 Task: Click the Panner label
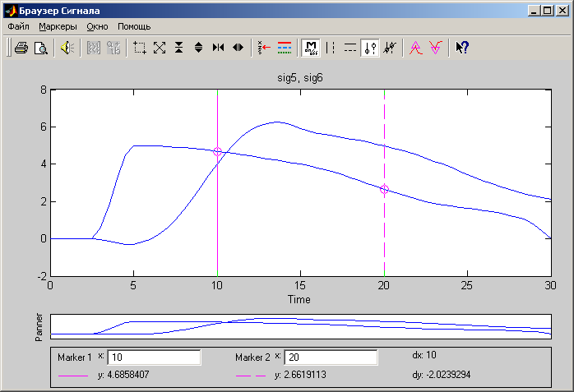pyautogui.click(x=39, y=327)
